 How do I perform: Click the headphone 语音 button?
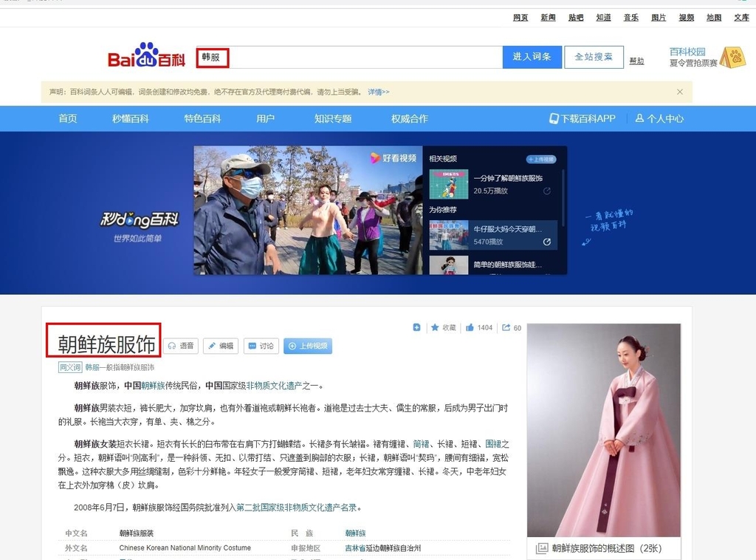coord(181,346)
